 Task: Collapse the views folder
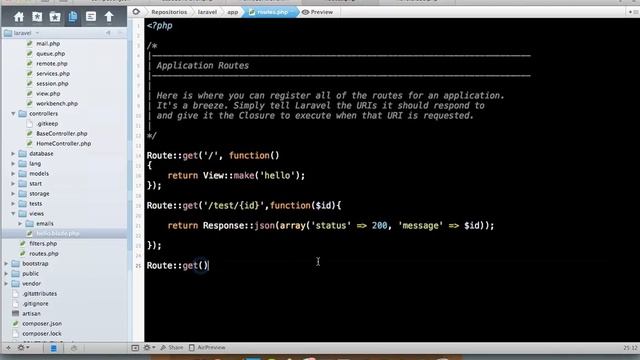click(13, 213)
